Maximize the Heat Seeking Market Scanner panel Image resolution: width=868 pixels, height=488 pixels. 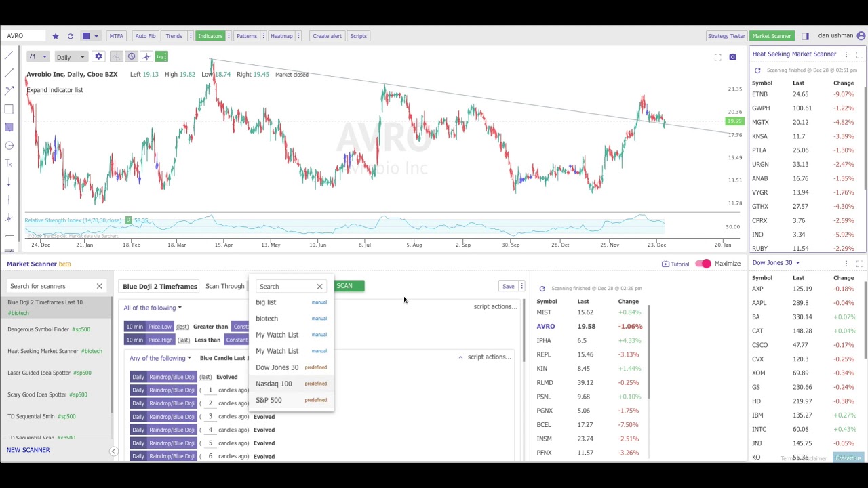pos(859,54)
